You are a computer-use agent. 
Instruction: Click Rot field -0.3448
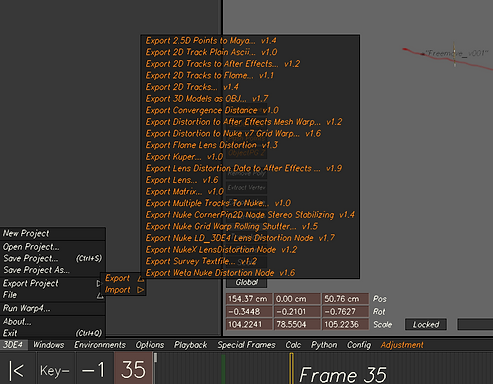(249, 311)
